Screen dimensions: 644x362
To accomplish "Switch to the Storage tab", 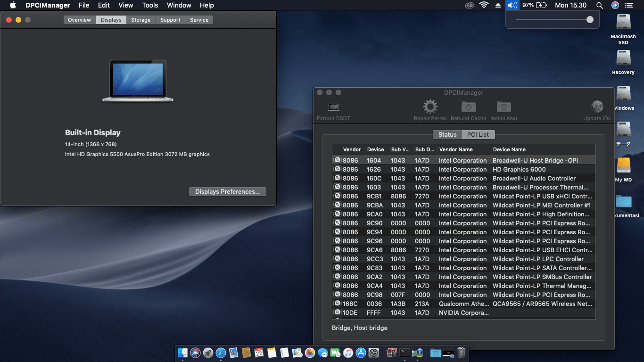I will (140, 20).
